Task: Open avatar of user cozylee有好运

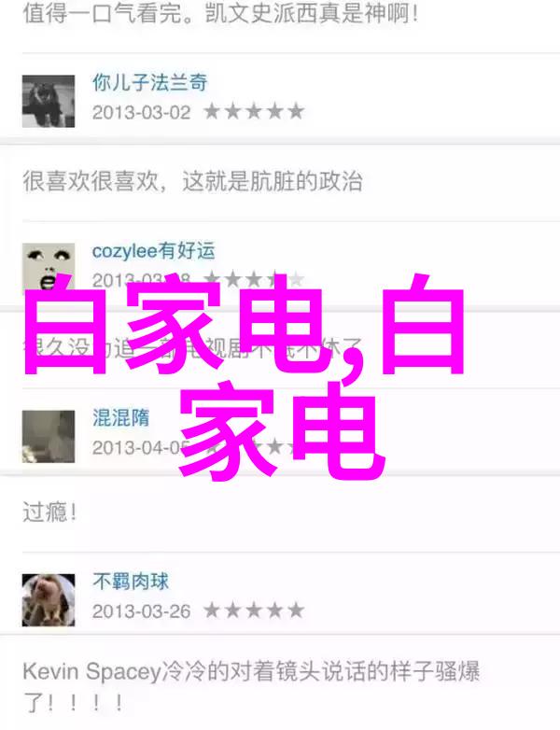Action: (x=49, y=269)
